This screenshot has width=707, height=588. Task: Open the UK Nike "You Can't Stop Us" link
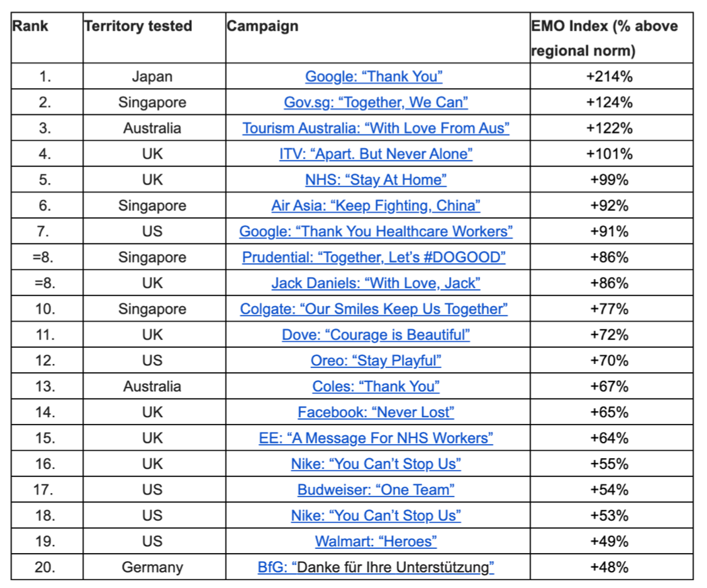point(376,464)
